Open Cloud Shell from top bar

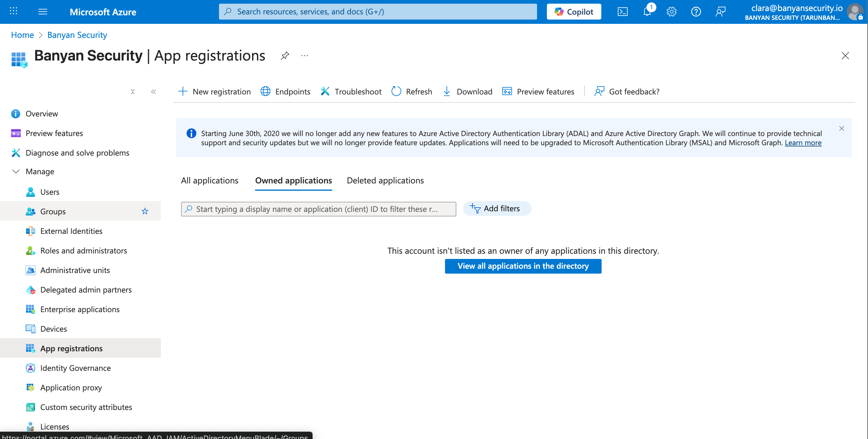click(x=622, y=12)
